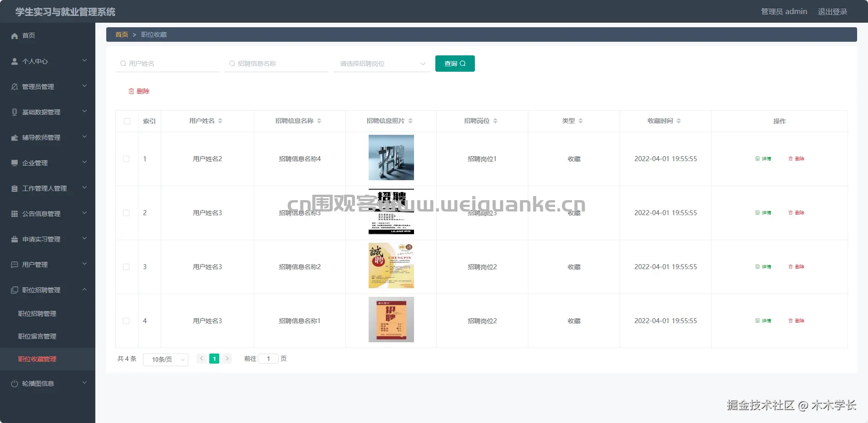
Task: Open the 招聘信息名称1 orange poster thumbnail
Action: (391, 320)
